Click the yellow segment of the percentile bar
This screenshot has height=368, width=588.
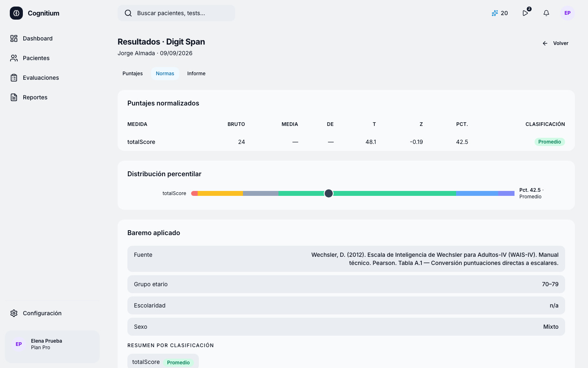point(220,193)
